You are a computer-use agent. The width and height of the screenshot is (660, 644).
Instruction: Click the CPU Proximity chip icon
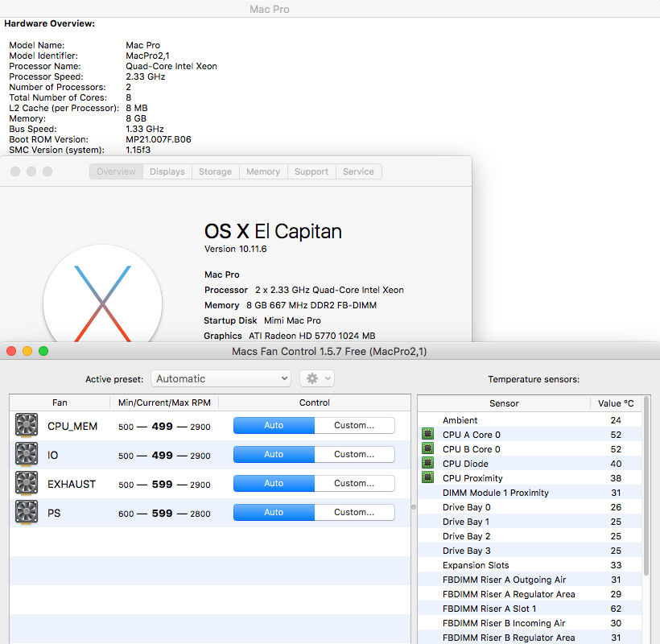[x=427, y=477]
